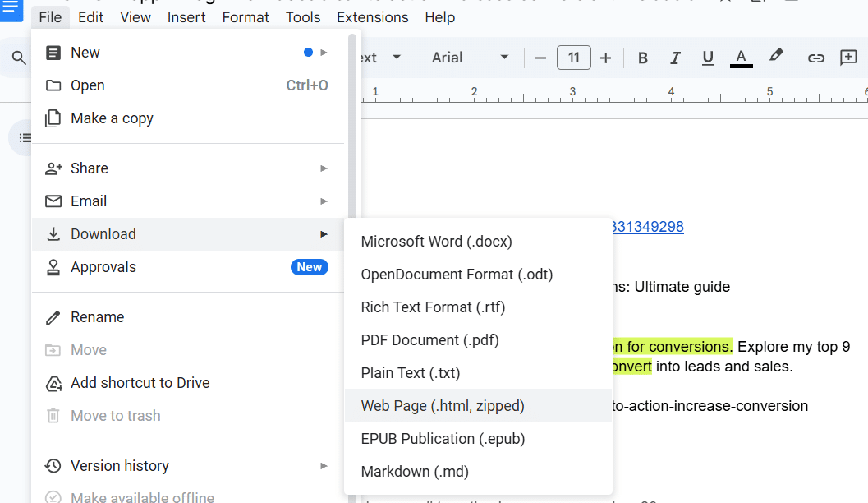
Task: Download as Microsoft Word (.docx)
Action: tap(478, 242)
